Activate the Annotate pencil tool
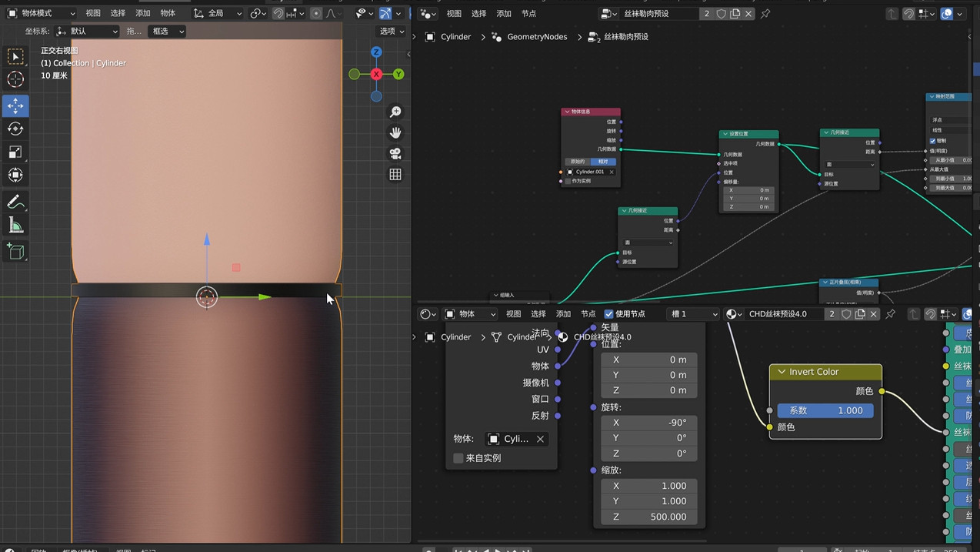This screenshot has width=980, height=552. [x=15, y=202]
